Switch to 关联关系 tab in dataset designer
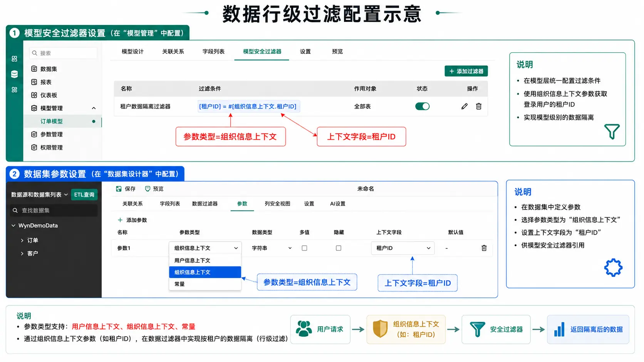This screenshot has width=644, height=362. point(132,204)
